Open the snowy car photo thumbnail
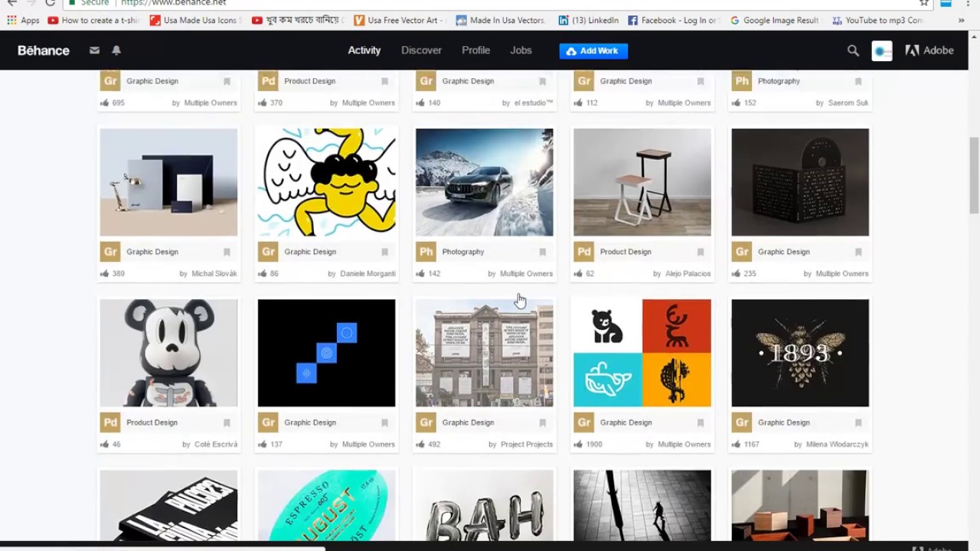This screenshot has height=551, width=980. click(x=484, y=182)
